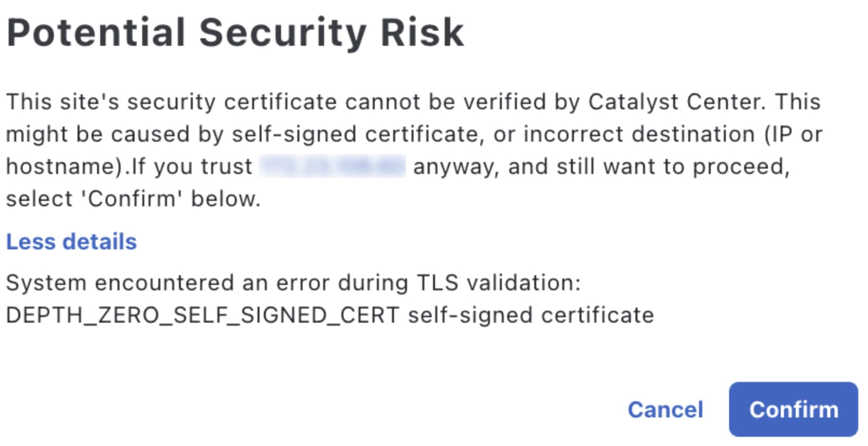Click the blurred IP address

click(332, 166)
